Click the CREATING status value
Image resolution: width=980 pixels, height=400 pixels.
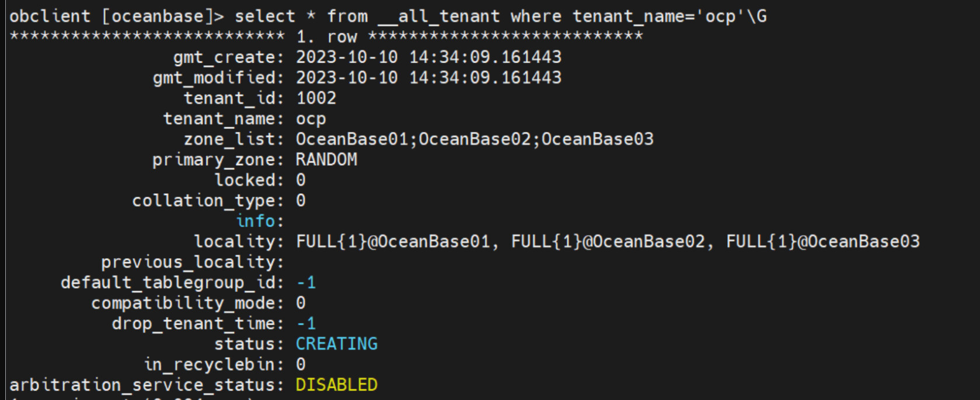337,344
